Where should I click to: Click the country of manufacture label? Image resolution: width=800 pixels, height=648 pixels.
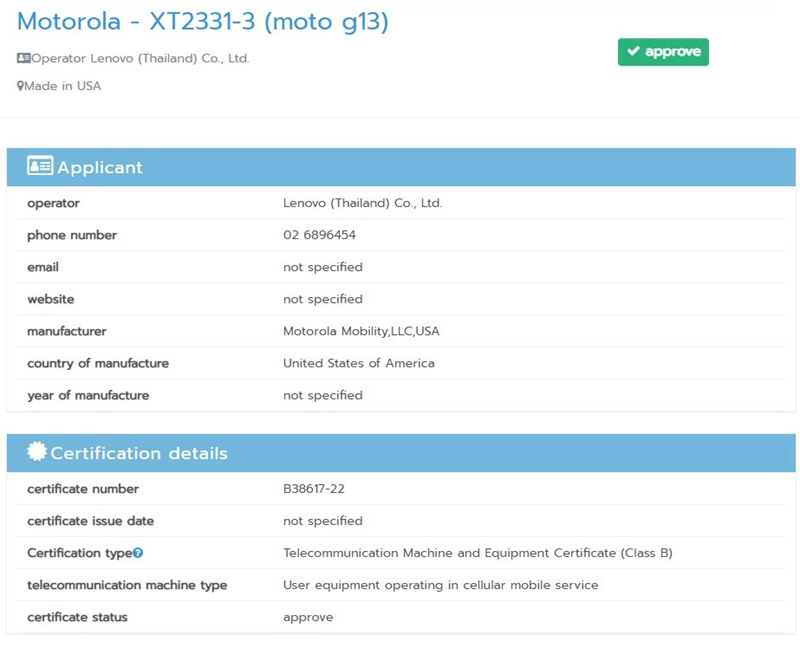(98, 363)
